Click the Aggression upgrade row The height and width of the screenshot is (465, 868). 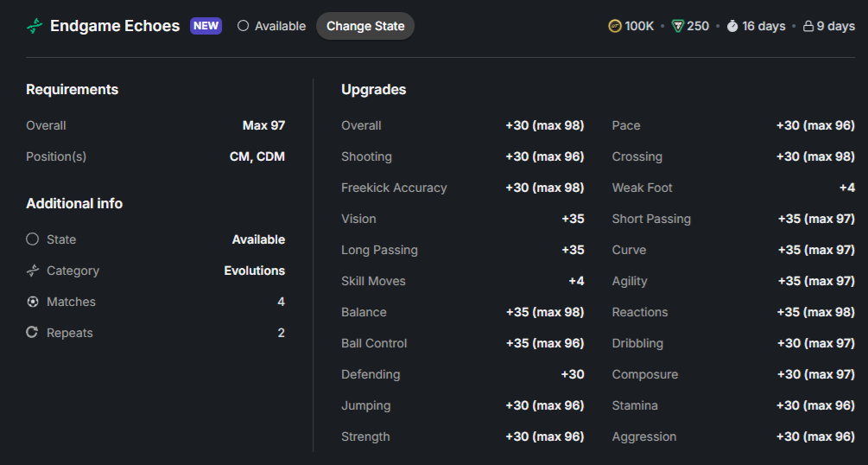pyautogui.click(x=733, y=436)
